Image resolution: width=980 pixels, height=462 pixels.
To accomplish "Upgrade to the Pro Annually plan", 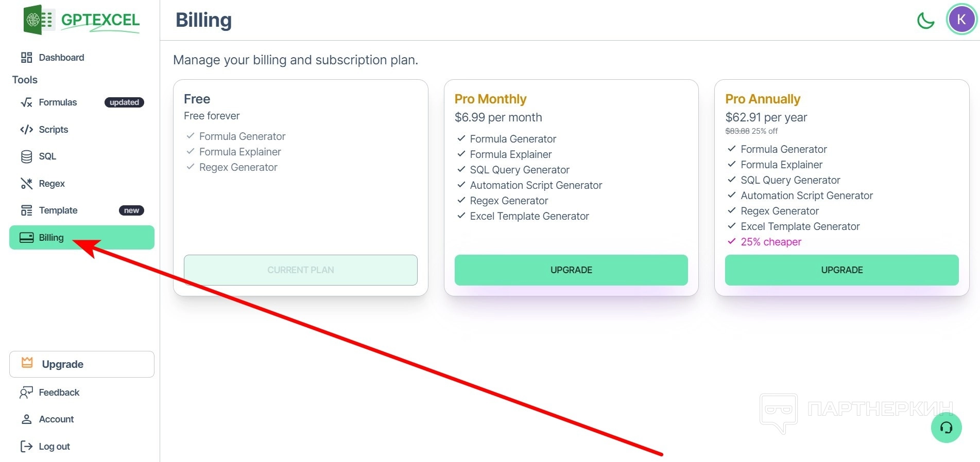I will click(841, 270).
